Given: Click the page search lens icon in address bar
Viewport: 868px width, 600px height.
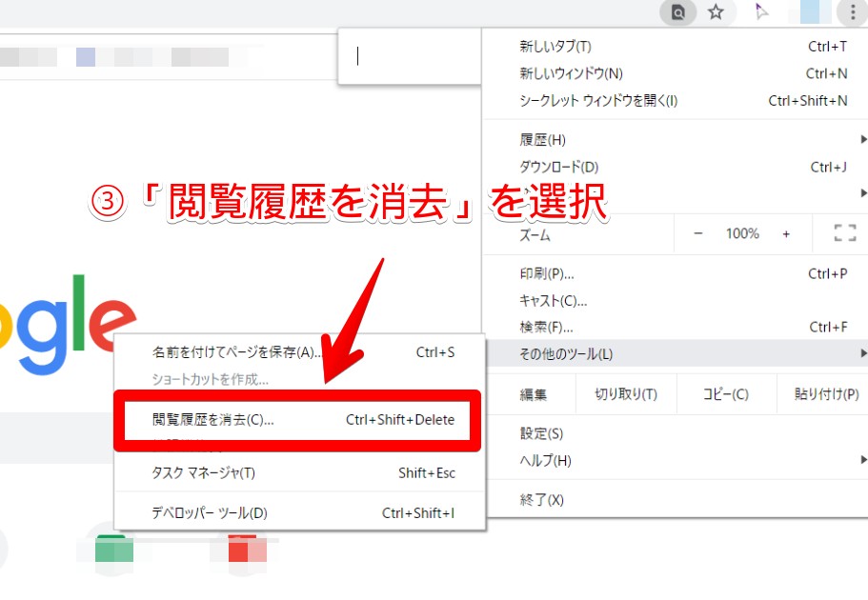Looking at the screenshot, I should [x=677, y=12].
